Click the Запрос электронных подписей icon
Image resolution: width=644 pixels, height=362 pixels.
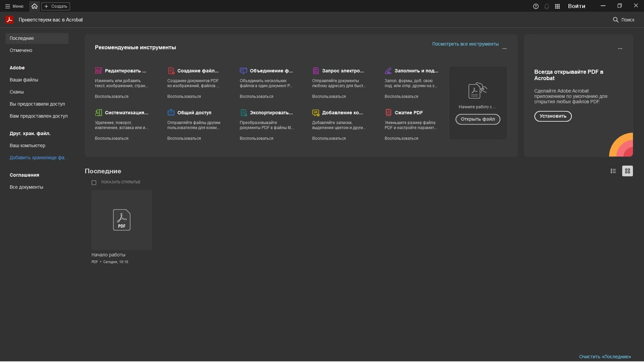(316, 71)
